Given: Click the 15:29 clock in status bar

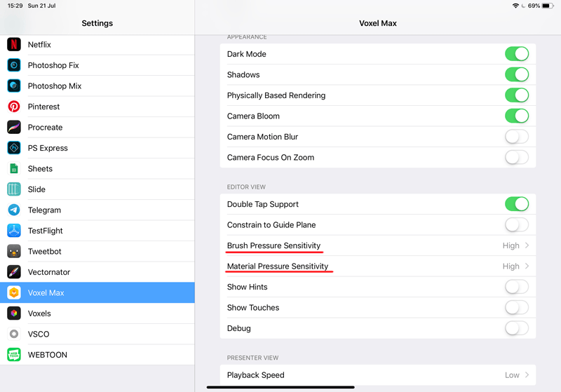Looking at the screenshot, I should (x=15, y=6).
